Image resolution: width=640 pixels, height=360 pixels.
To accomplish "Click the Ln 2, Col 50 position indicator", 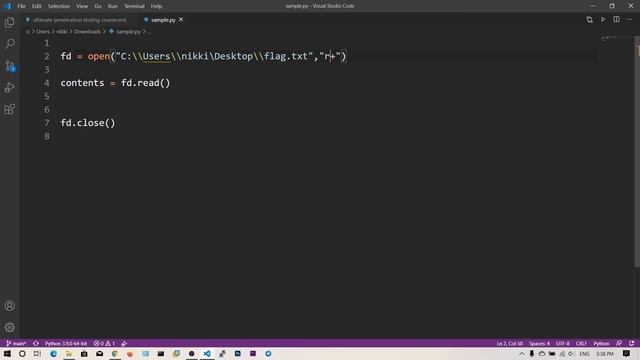I will [509, 343].
